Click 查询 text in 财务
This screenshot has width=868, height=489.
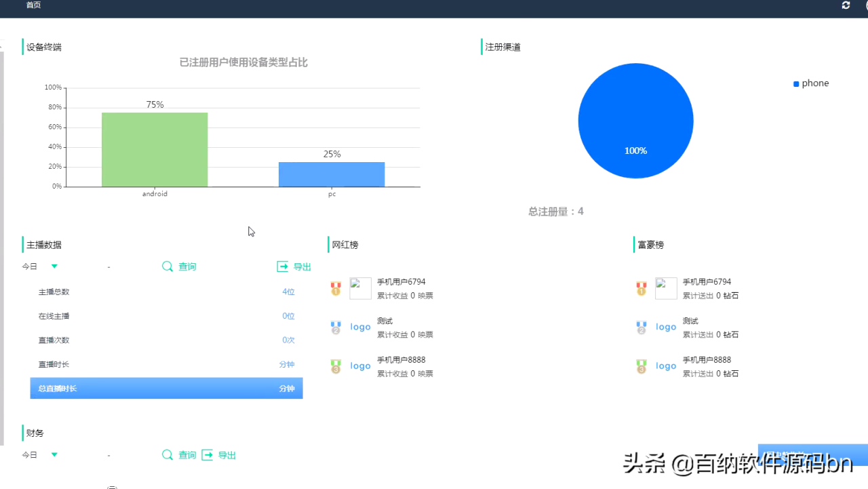click(187, 455)
